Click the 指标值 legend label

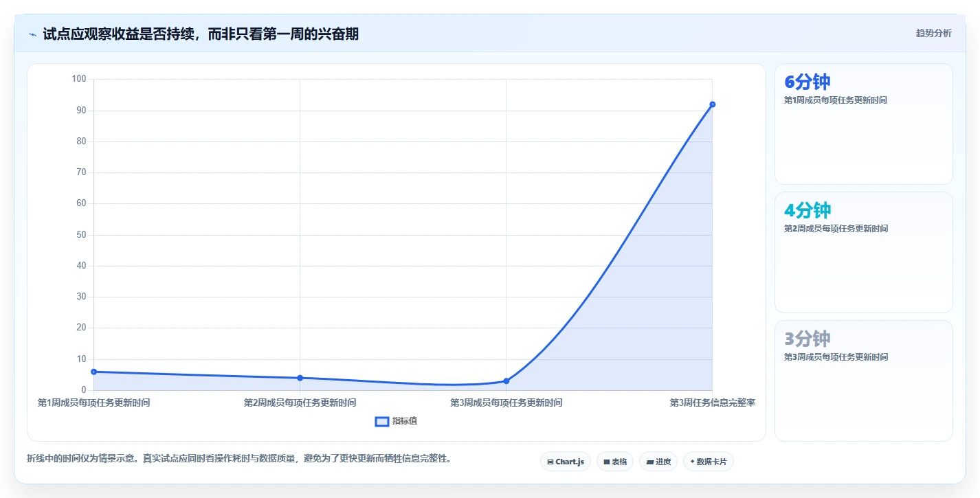(405, 421)
